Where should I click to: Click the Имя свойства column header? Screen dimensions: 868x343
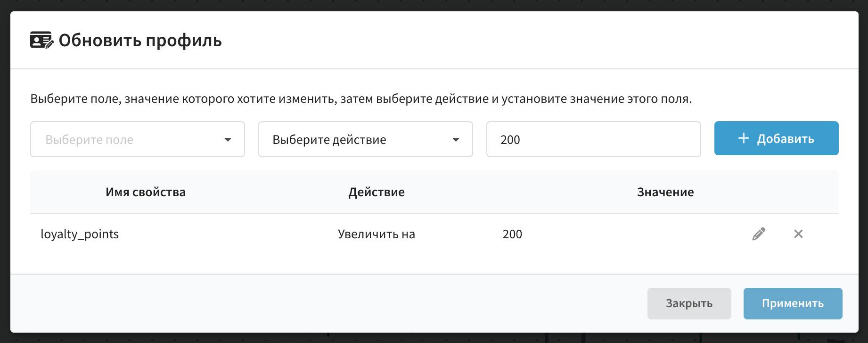pyautogui.click(x=146, y=192)
